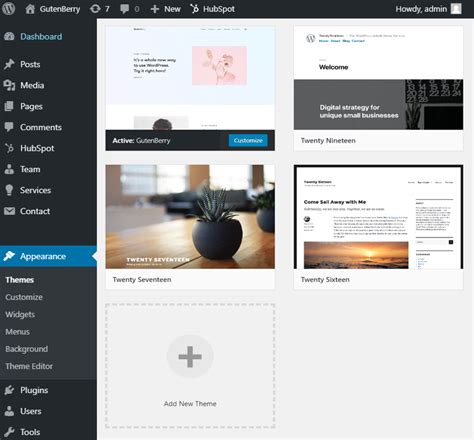Click the large plus icon for new theme
The width and height of the screenshot is (474, 440).
point(190,356)
